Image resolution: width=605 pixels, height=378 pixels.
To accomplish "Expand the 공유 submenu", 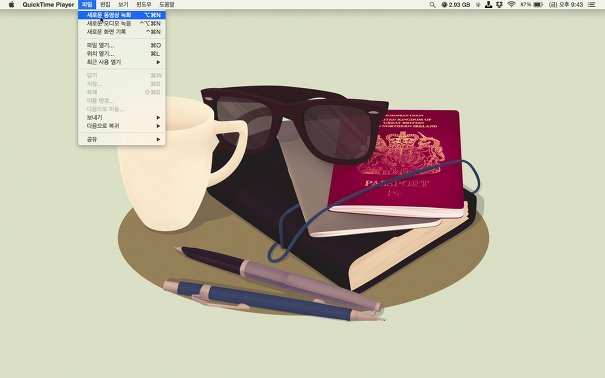I will pyautogui.click(x=122, y=139).
